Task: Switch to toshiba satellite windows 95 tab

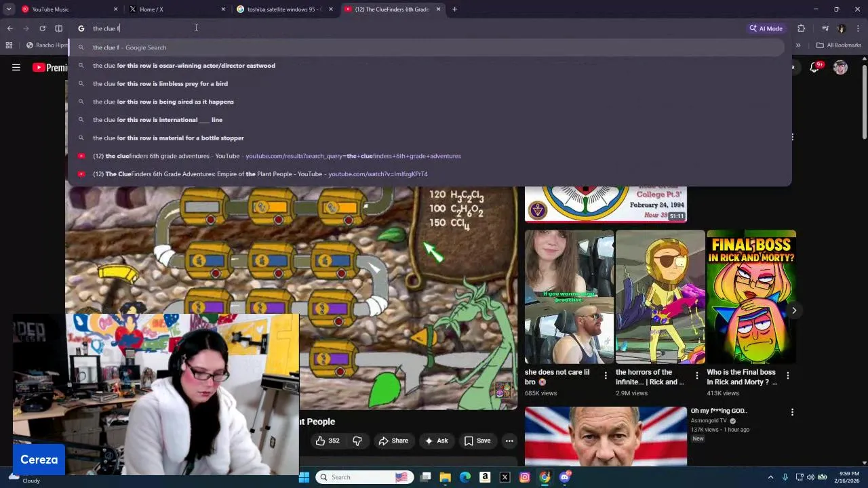Action: [283, 9]
